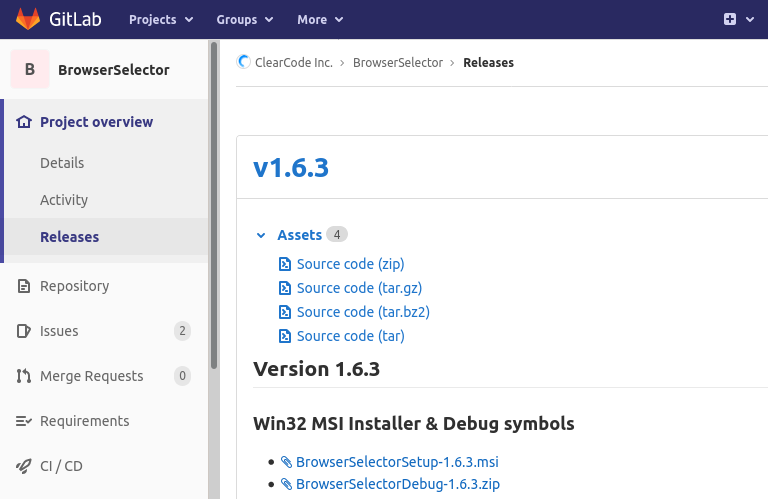The height and width of the screenshot is (499, 768).
Task: Click the Win32 MSI Installer & Debug symbols heading
Action: [x=414, y=424]
